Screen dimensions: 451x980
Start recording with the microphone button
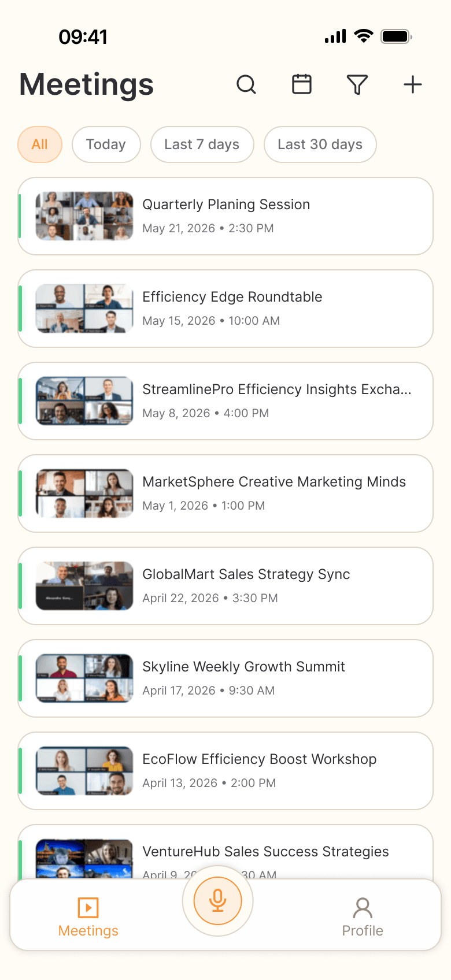218,901
